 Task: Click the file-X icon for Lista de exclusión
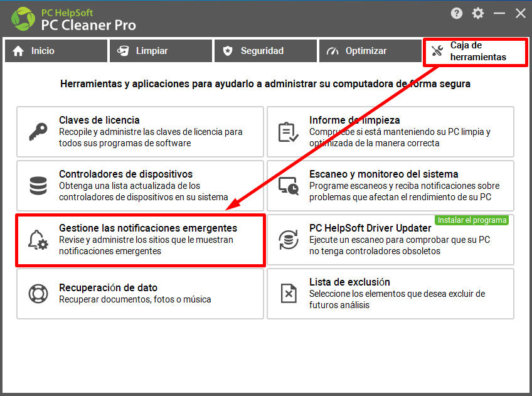(289, 293)
